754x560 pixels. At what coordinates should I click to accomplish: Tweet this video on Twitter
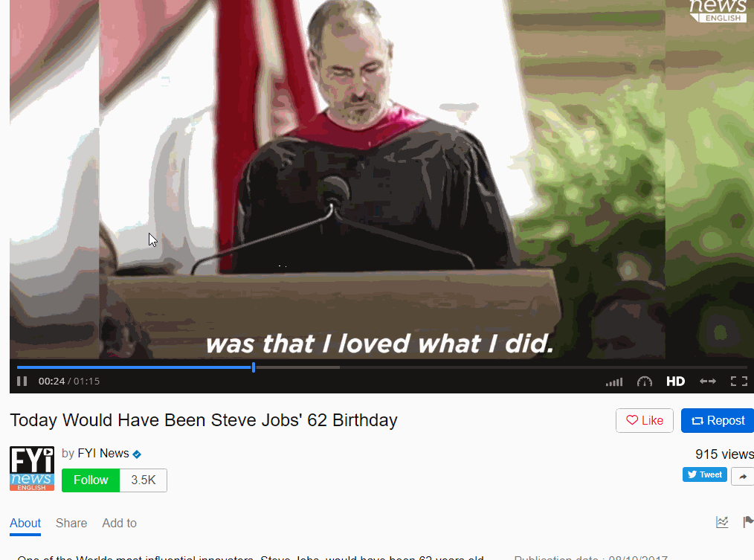pyautogui.click(x=704, y=474)
